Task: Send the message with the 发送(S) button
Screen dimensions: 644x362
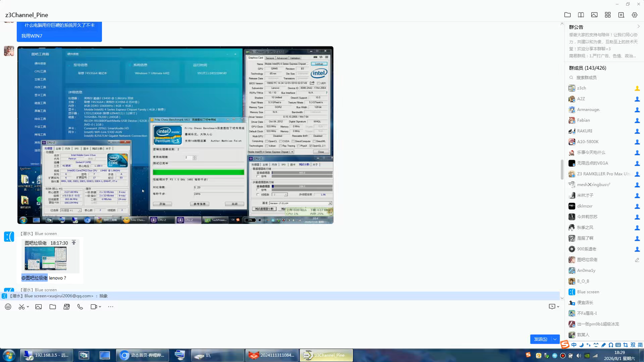Action: tap(541, 339)
